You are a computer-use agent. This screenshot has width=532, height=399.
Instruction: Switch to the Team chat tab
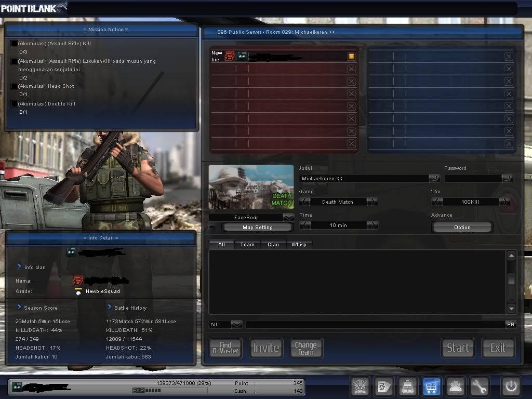[x=247, y=245]
